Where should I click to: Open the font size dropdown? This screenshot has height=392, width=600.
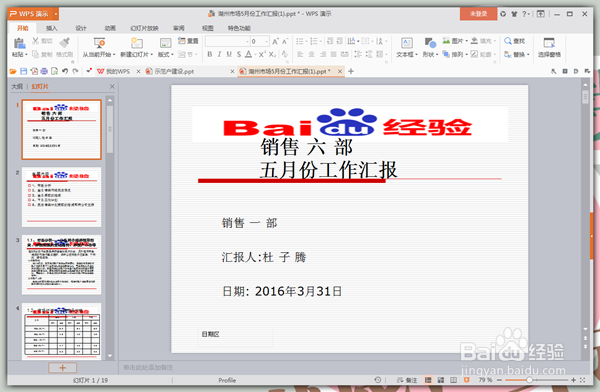[x=267, y=41]
